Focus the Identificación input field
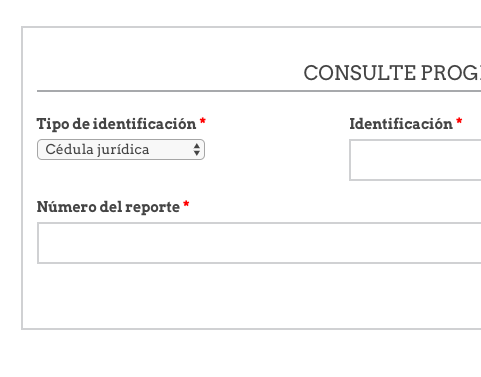The image size is (481, 377). (x=415, y=160)
